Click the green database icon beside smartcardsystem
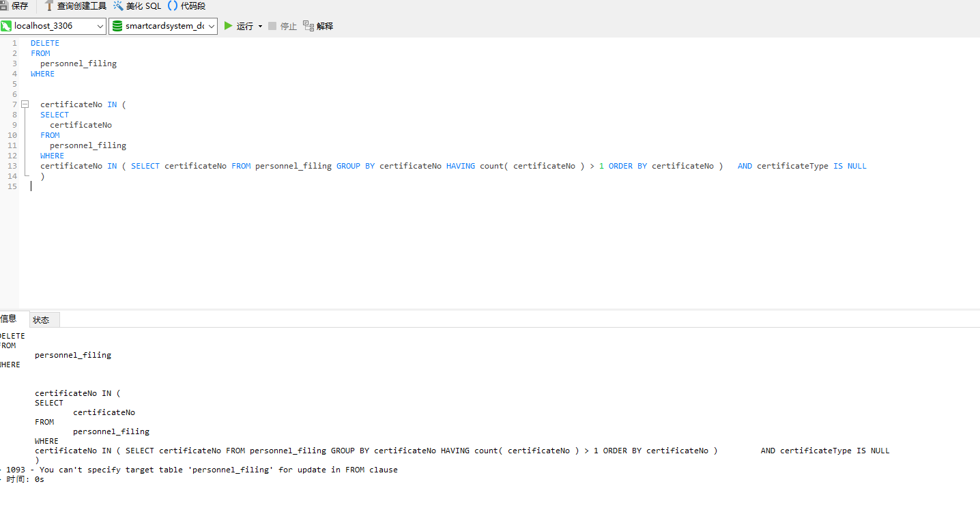This screenshot has height=512, width=980. (117, 26)
